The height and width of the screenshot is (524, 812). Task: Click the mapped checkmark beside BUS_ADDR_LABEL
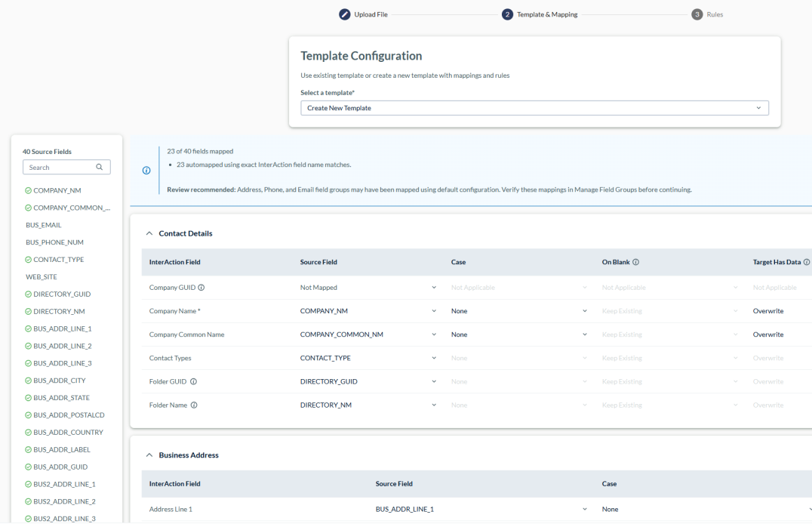(28, 450)
